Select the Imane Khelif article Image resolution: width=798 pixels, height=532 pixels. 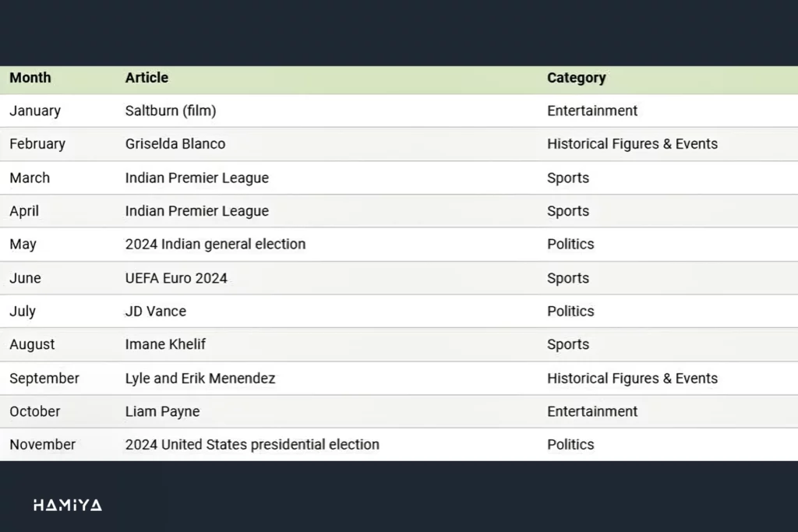point(165,344)
